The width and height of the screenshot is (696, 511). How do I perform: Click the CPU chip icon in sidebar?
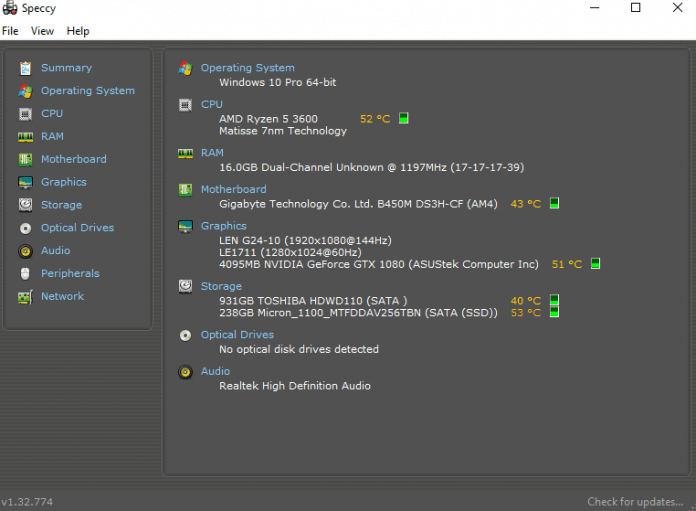[25, 114]
